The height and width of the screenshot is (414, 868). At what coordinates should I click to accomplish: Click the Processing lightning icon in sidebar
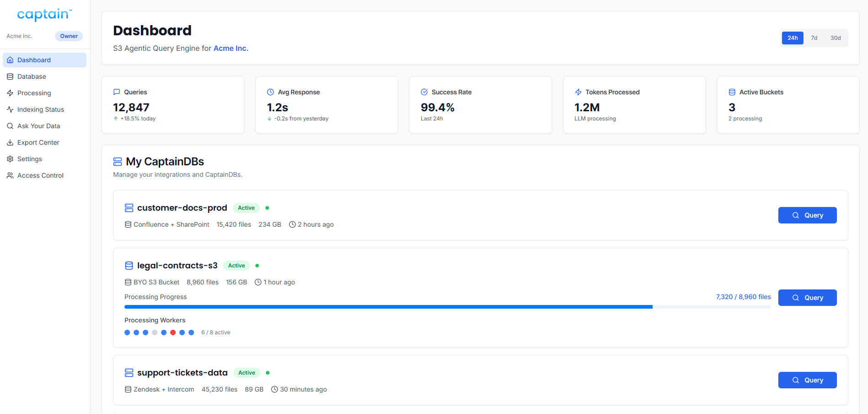pos(10,93)
